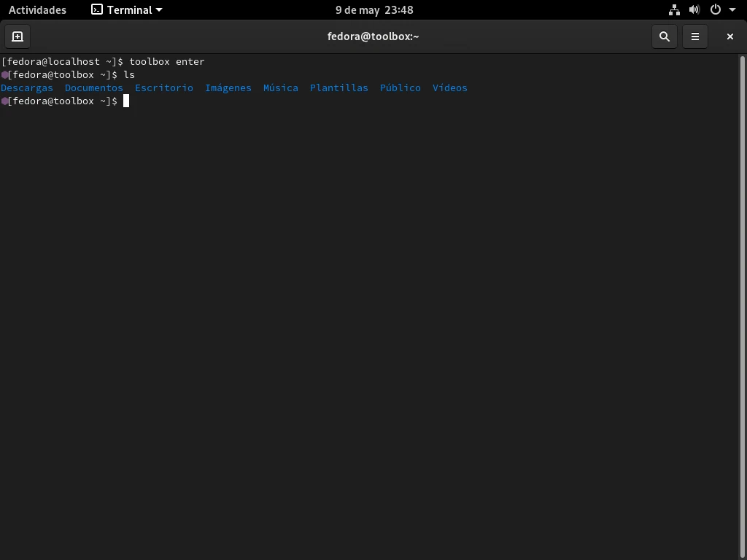Open the clock and calendar popup
The width and height of the screenshot is (747, 560).
[374, 10]
